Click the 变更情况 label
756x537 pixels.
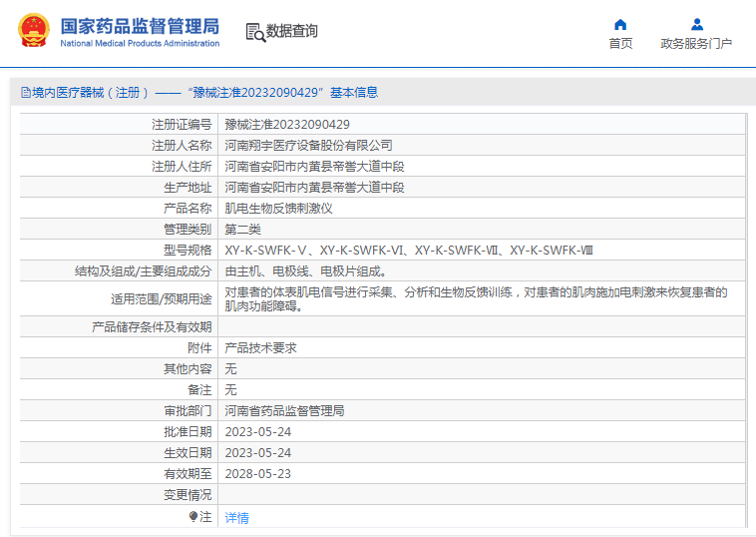(x=188, y=495)
